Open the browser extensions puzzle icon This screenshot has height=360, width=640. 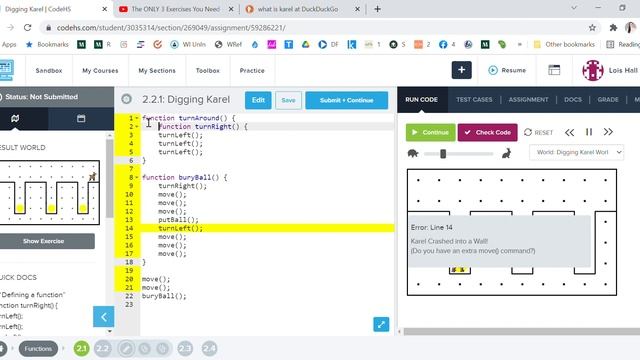(x=613, y=28)
